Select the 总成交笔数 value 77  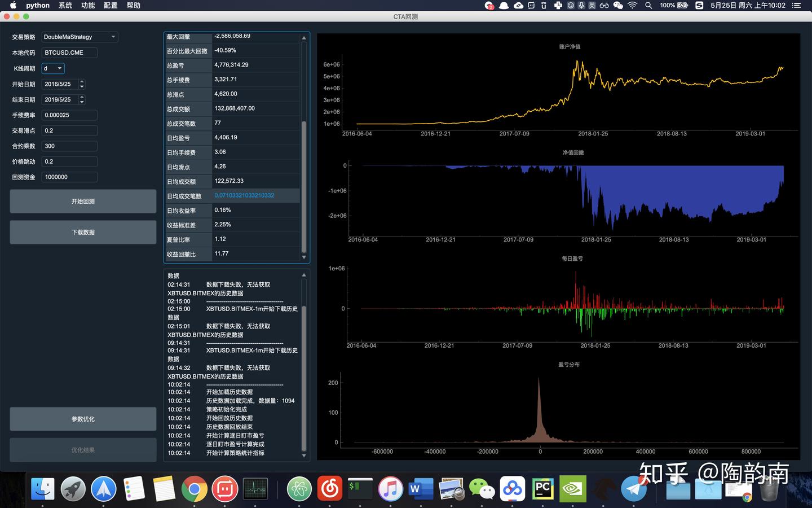pyautogui.click(x=256, y=123)
